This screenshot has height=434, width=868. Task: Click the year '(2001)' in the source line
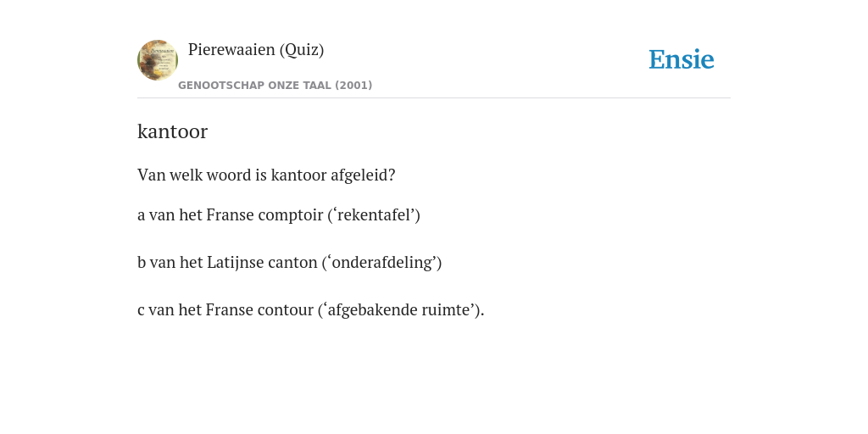(353, 86)
